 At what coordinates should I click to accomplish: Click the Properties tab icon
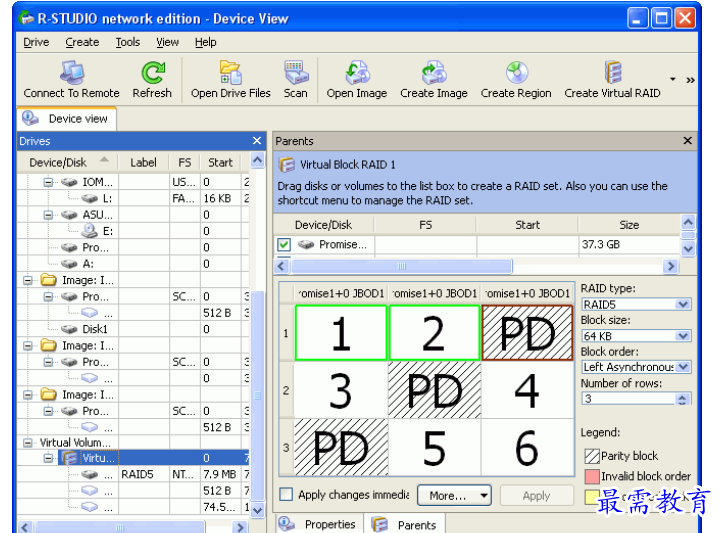tap(287, 523)
